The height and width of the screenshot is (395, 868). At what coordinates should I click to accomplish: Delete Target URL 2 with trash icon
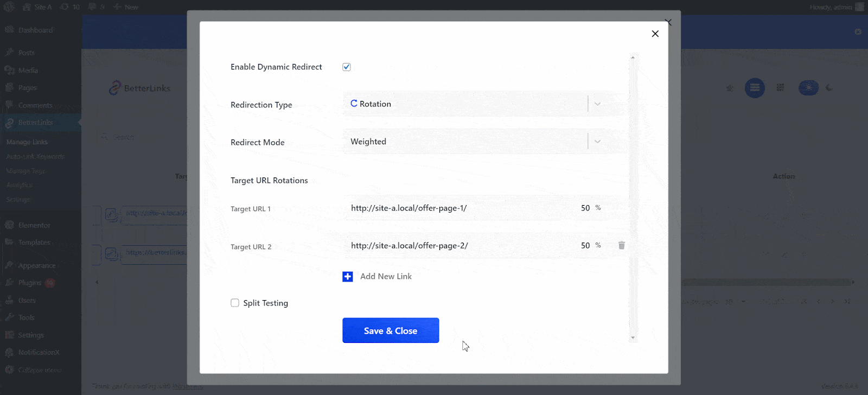click(622, 246)
